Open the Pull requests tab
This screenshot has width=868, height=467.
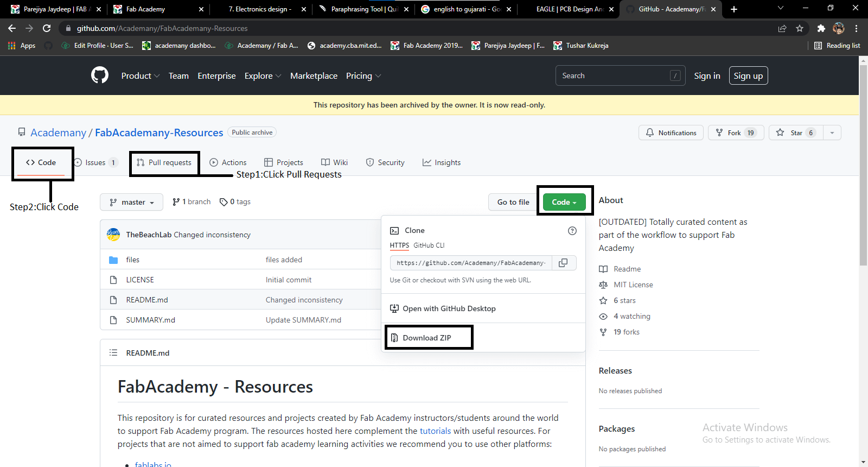tap(164, 162)
